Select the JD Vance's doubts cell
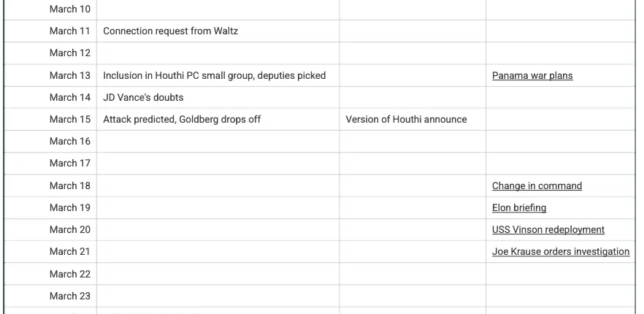 (x=218, y=97)
